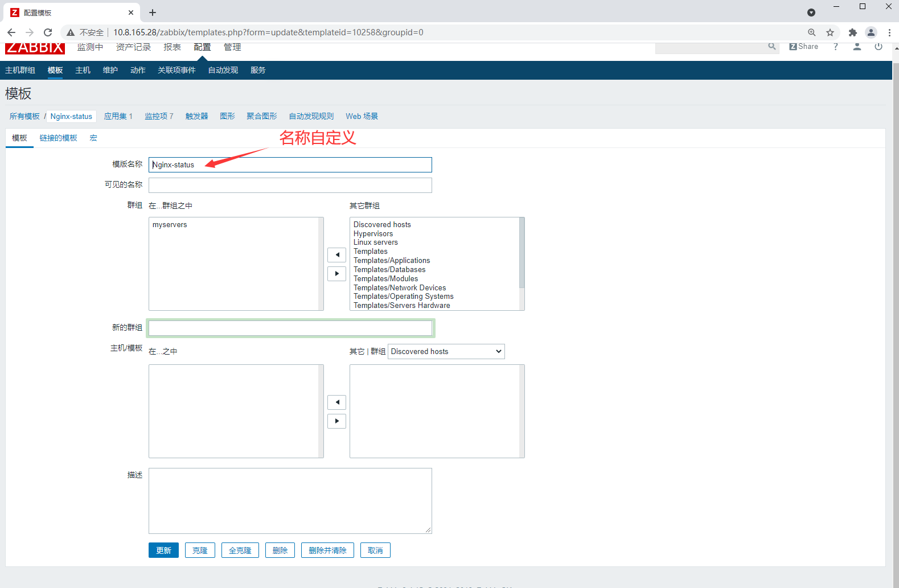
Task: Click into the 描述 text area
Action: [290, 501]
